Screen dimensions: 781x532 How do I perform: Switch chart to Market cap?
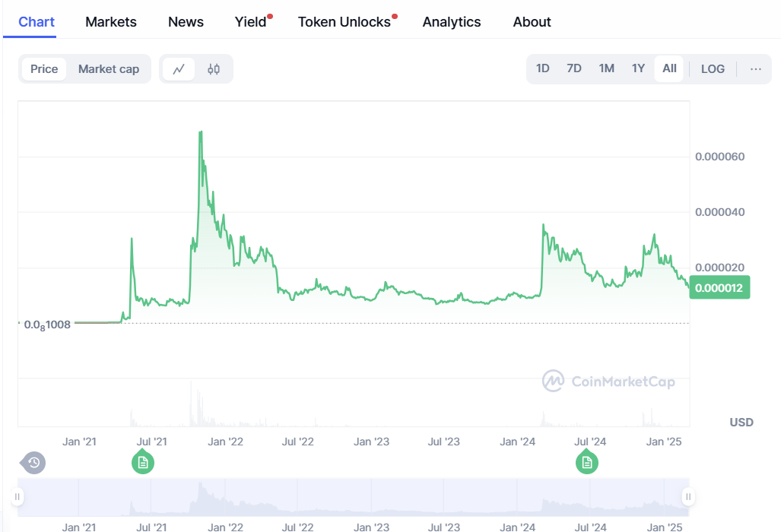(109, 69)
